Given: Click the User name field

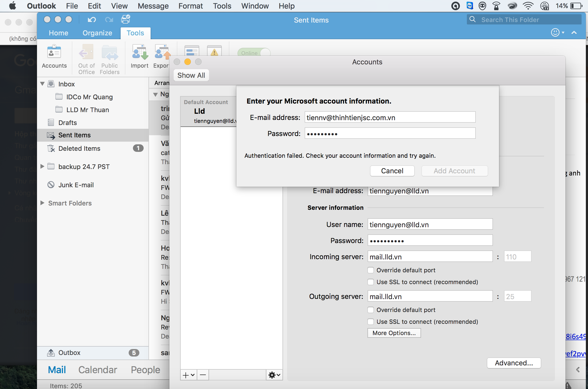Looking at the screenshot, I should [430, 225].
